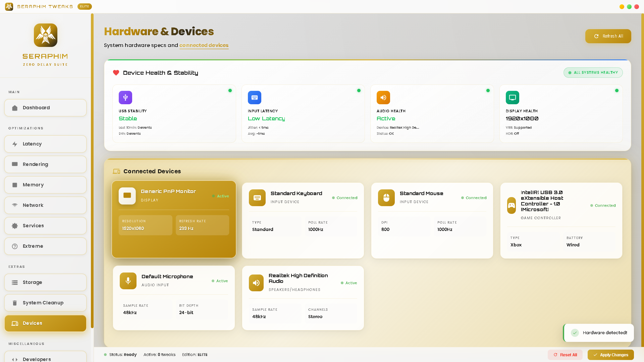Click the Seraphim Tweaks title bar icon
The image size is (644, 362).
(x=9, y=6)
